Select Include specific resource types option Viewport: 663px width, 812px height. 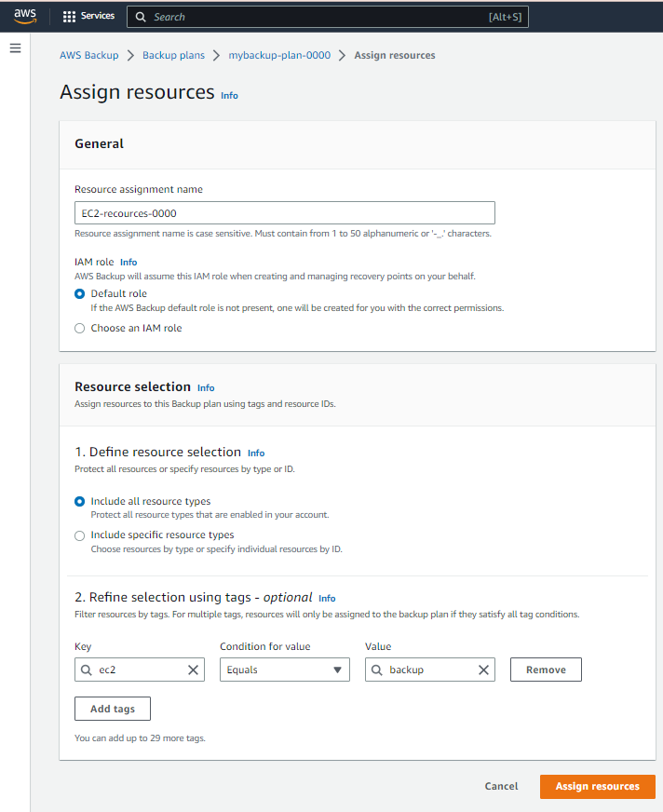point(80,535)
